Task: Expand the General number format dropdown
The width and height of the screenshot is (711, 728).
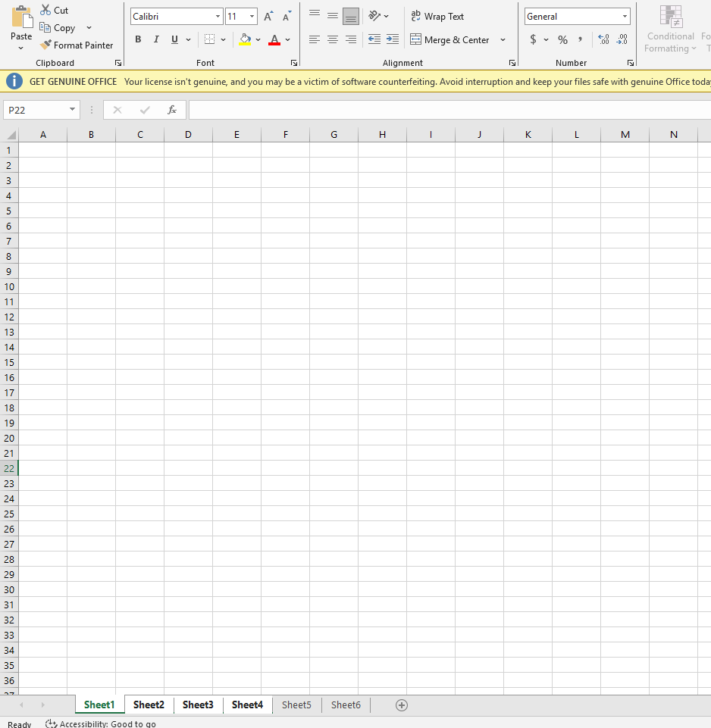Action: (x=625, y=17)
